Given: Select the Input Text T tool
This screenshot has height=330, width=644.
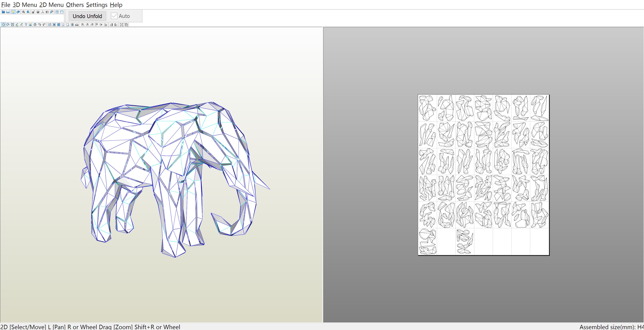Looking at the screenshot, I should [26, 25].
